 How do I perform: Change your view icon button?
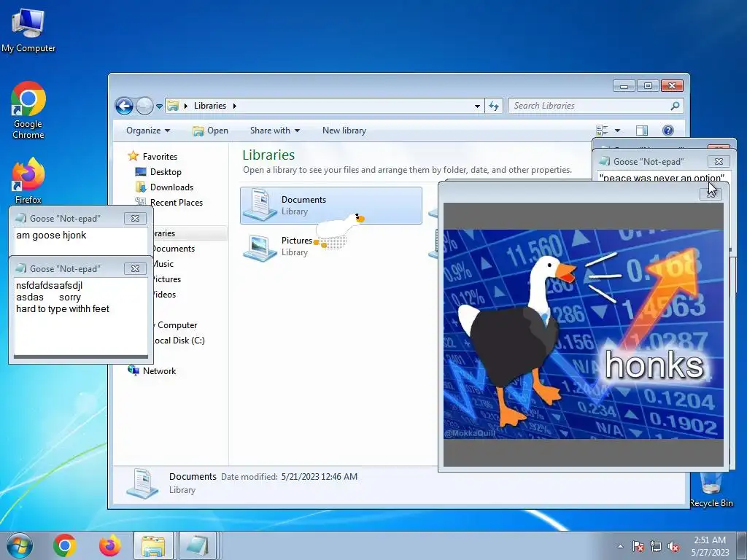(602, 131)
